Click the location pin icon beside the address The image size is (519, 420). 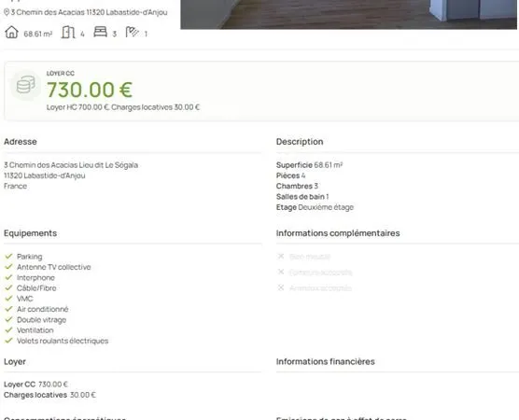tap(7, 12)
